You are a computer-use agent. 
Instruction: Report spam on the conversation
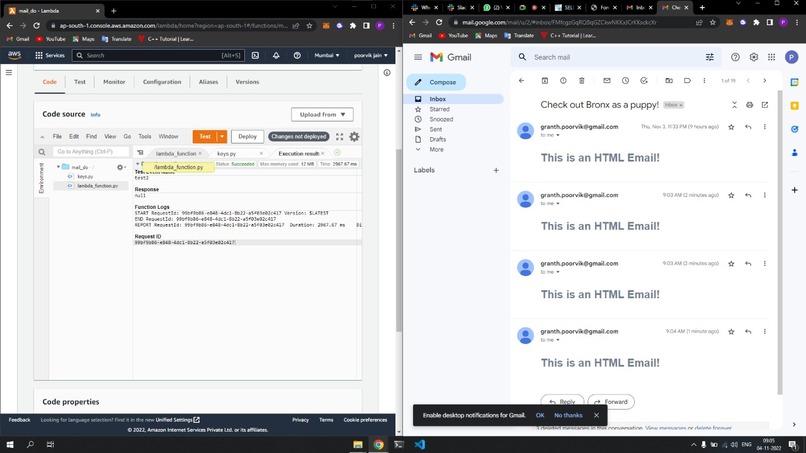point(563,81)
